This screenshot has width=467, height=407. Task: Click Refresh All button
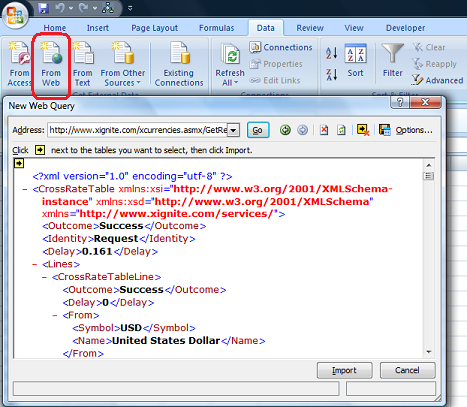click(x=230, y=64)
